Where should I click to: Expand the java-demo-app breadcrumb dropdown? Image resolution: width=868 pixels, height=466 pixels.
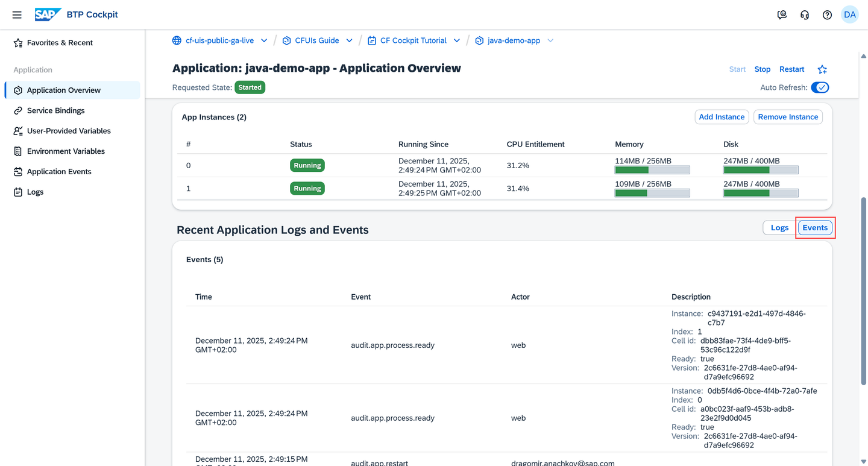pyautogui.click(x=550, y=40)
